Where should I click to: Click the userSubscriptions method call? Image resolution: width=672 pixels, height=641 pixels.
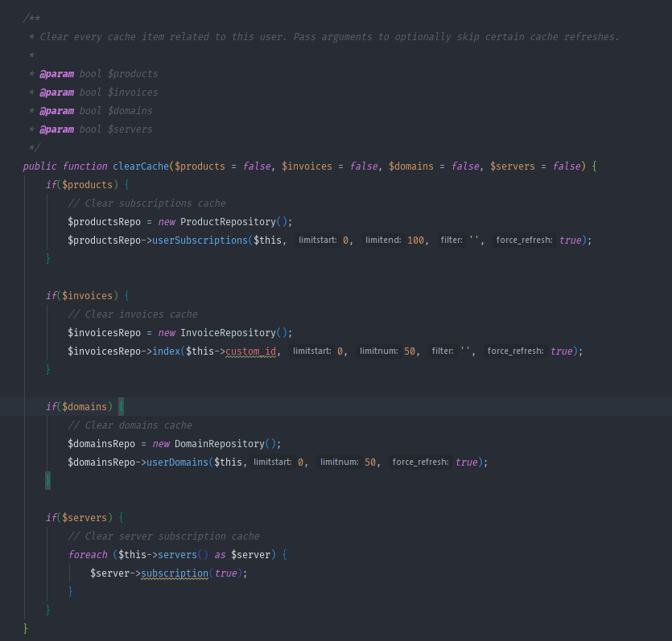click(x=200, y=240)
